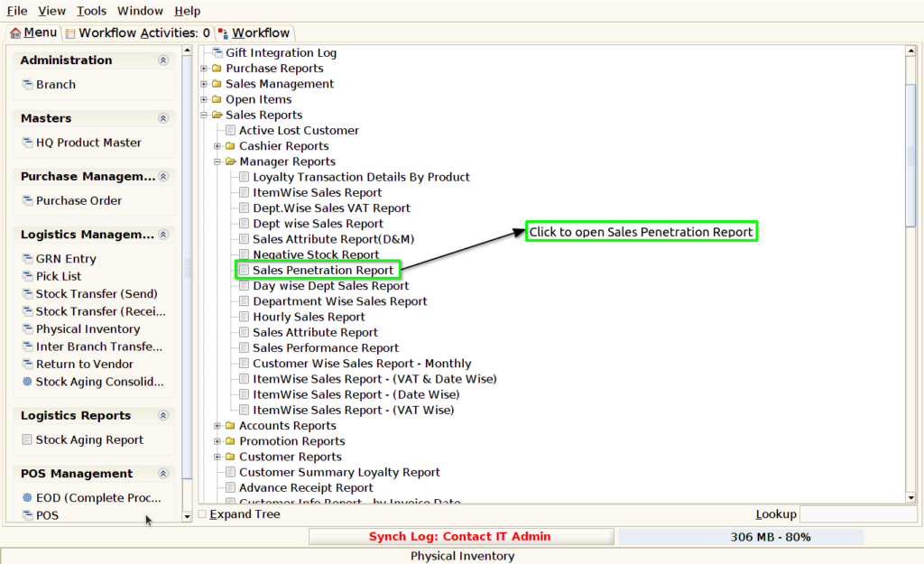
Task: Click the EOD (Complete Proc... gear icon
Action: coord(27,497)
